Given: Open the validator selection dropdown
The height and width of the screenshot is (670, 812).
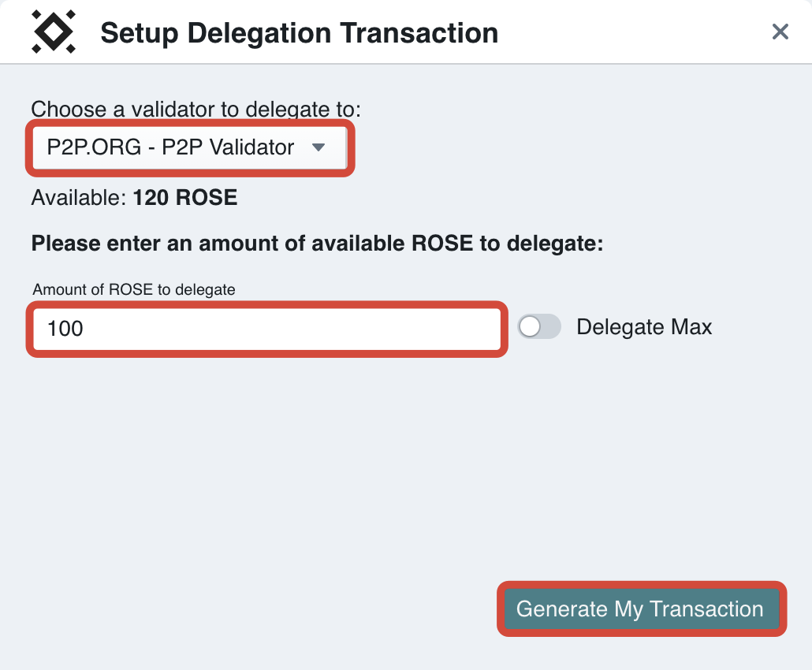Looking at the screenshot, I should point(189,147).
